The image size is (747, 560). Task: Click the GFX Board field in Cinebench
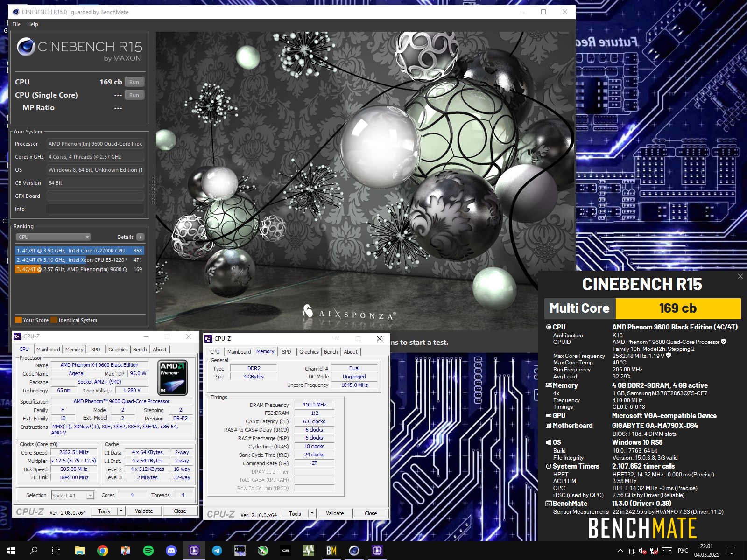[x=95, y=196]
